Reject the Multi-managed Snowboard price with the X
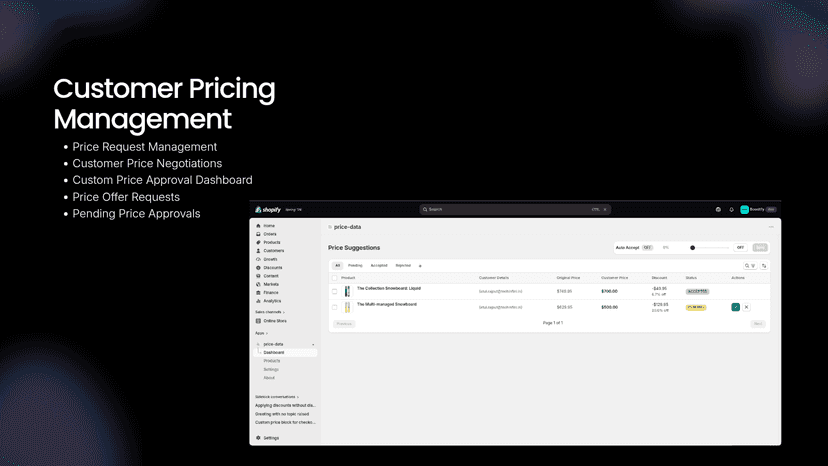Image resolution: width=828 pixels, height=466 pixels. click(746, 307)
